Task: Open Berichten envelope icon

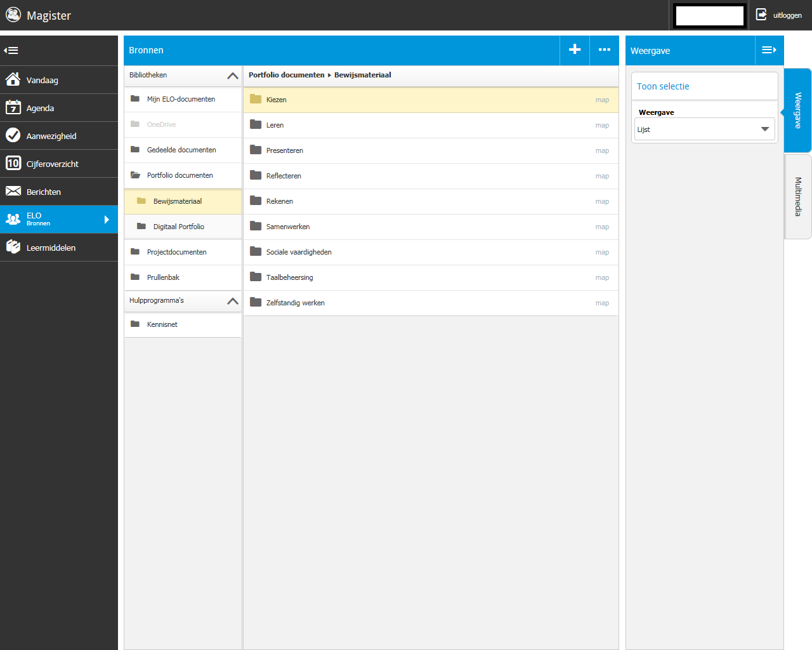Action: coord(13,192)
